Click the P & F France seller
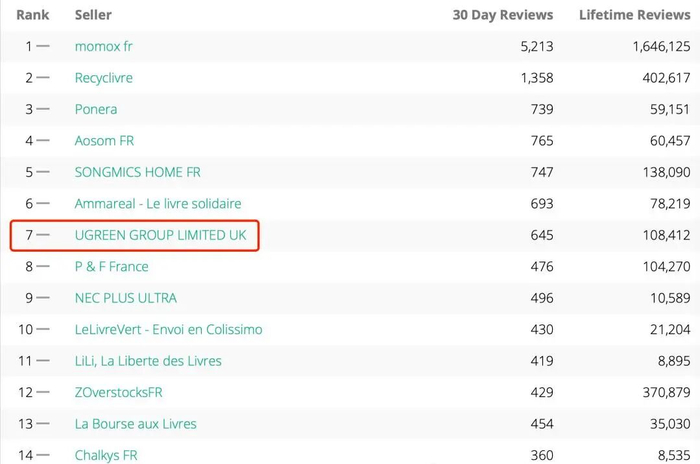This screenshot has height=464, width=700. point(112,266)
